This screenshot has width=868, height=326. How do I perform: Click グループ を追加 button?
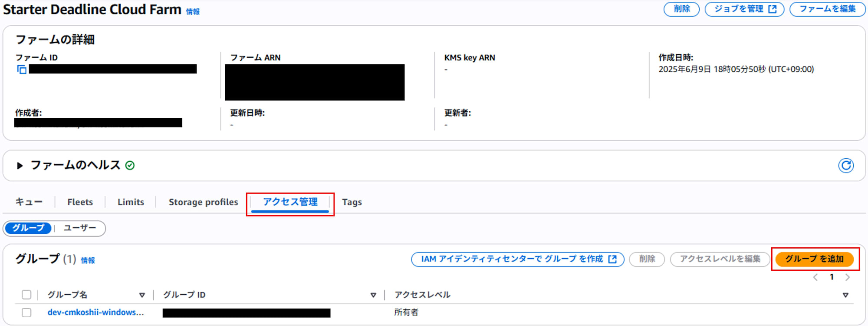pyautogui.click(x=814, y=259)
